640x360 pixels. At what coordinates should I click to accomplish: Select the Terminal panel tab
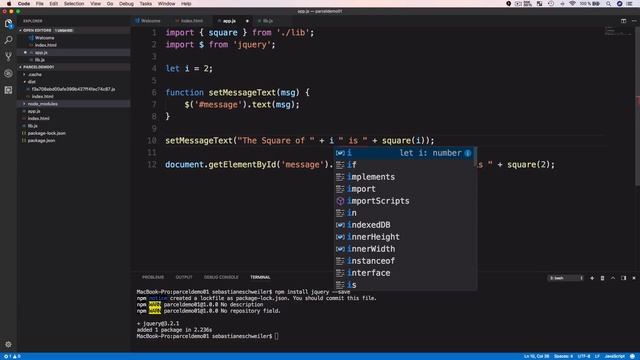coord(260,278)
